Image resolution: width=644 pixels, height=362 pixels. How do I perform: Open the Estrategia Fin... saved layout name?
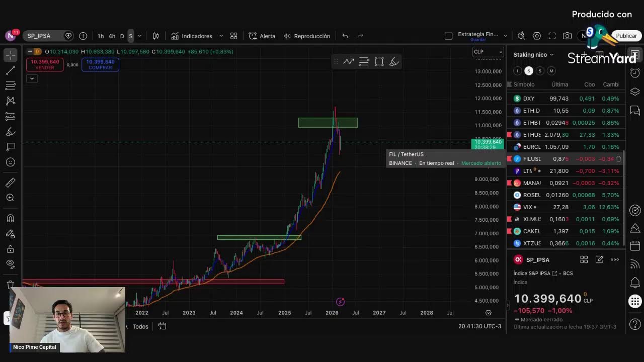pos(478,35)
